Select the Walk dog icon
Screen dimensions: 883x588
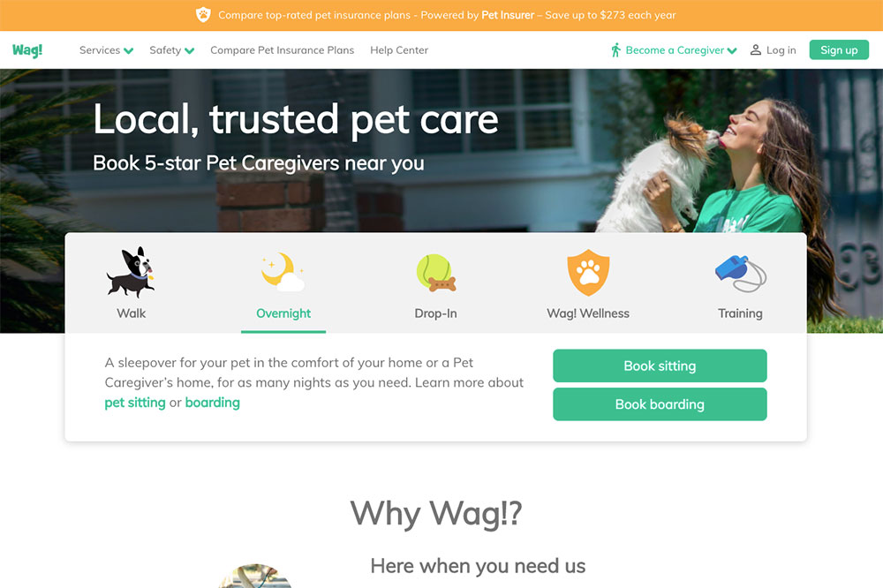[131, 273]
